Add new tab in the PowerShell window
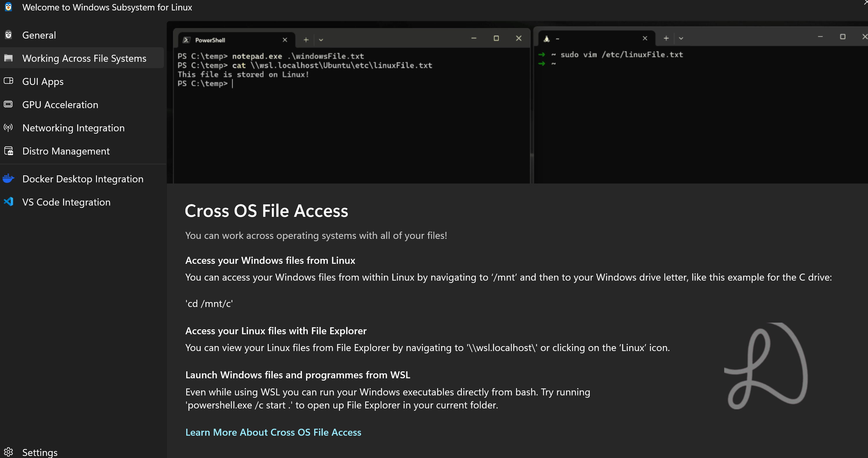Screen dimensions: 868x458 305,40
